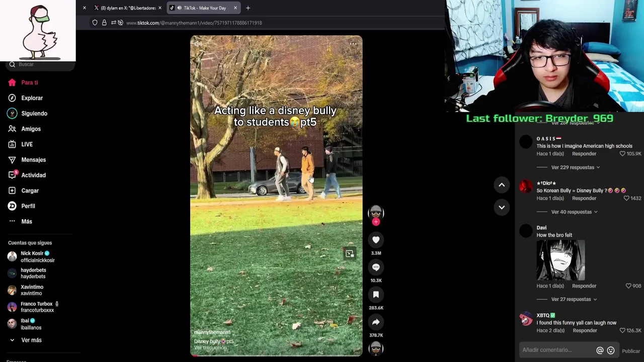Screen dimensions: 644x362
Task: Close the dylam en X tab
Action: click(x=160, y=8)
